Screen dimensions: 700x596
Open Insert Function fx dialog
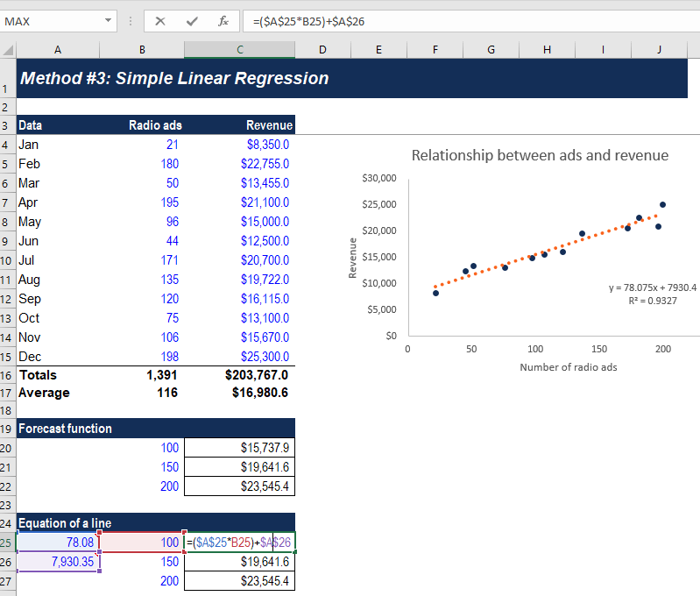tap(223, 21)
